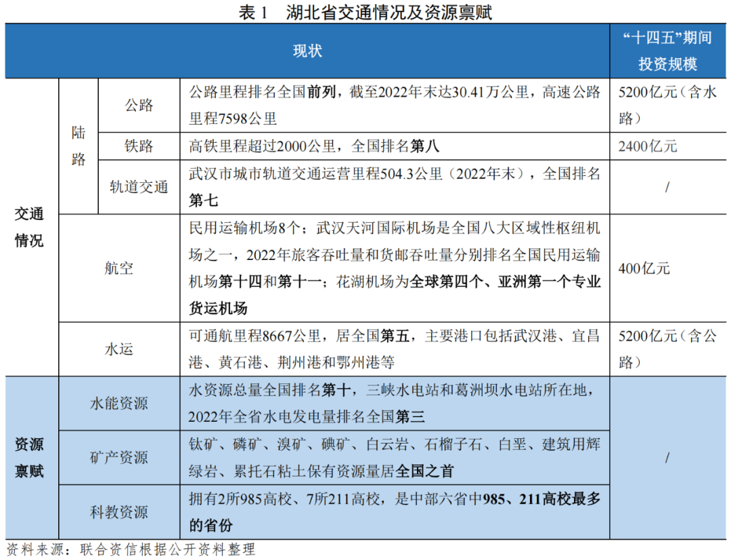The width and height of the screenshot is (731, 560).
Task: Select the 铁路 row label
Action: click(140, 145)
